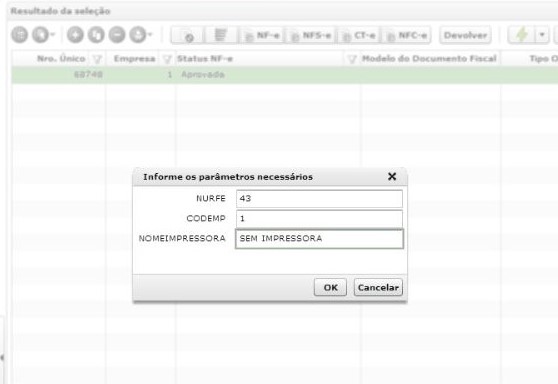Click the round minus remove-record icon

[117, 35]
